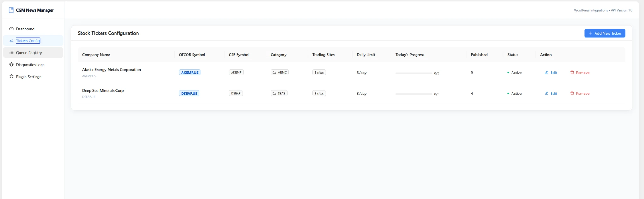
Task: Click Alaska Energy Metals Corporation company name
Action: point(111,70)
